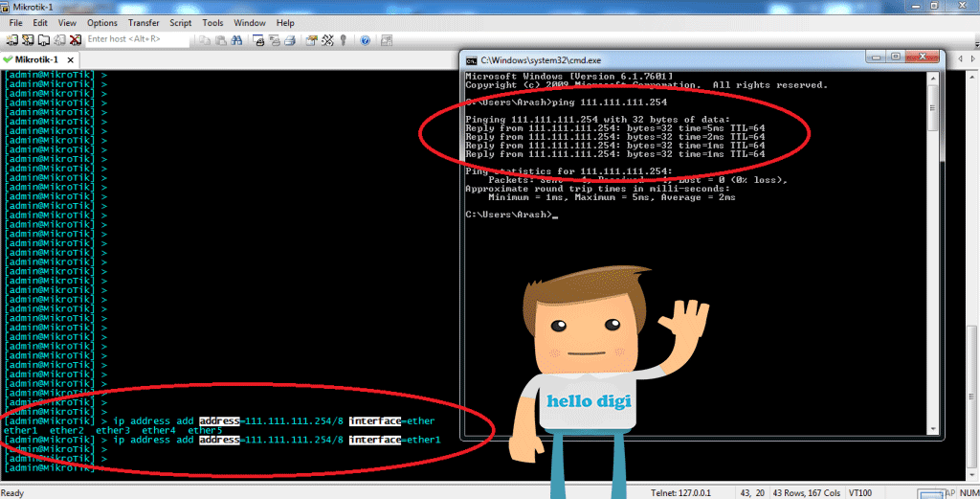Click the reply line with time=5ms

[615, 128]
